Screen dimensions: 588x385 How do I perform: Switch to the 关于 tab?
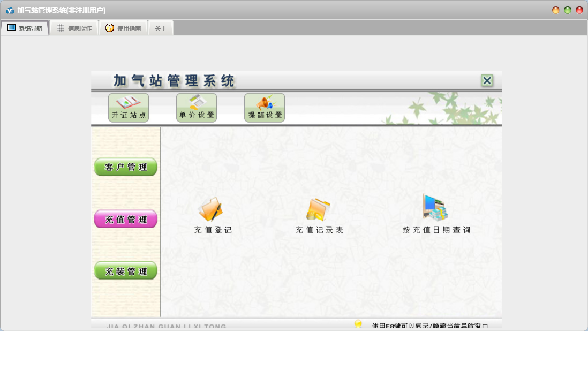pyautogui.click(x=161, y=28)
